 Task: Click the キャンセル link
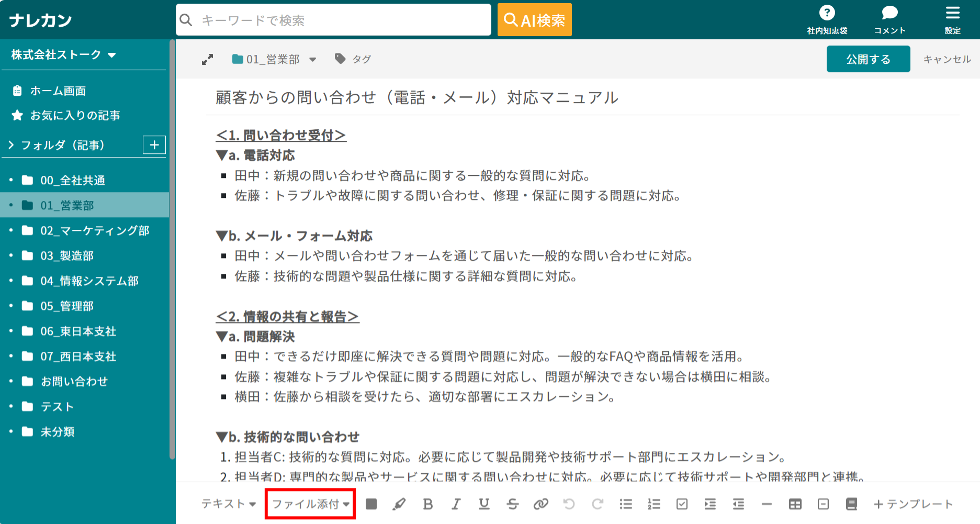(947, 59)
